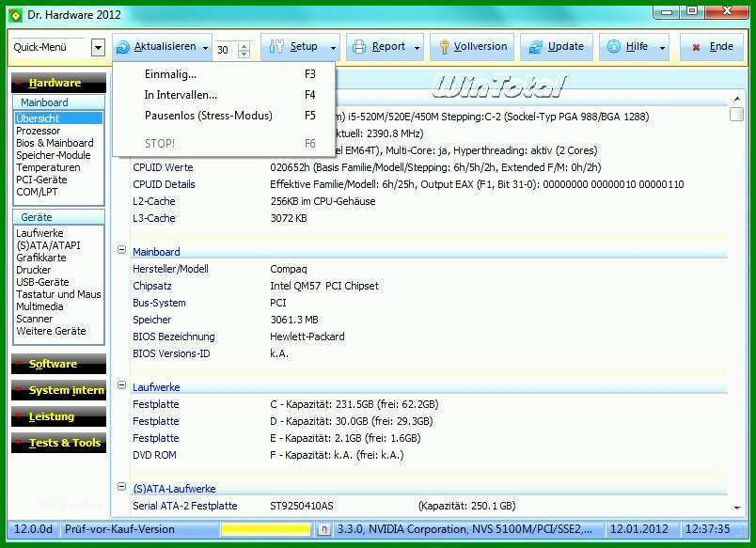Choose In Intervallen... from the menu
Screen dimensions: 756x548
[224, 95]
